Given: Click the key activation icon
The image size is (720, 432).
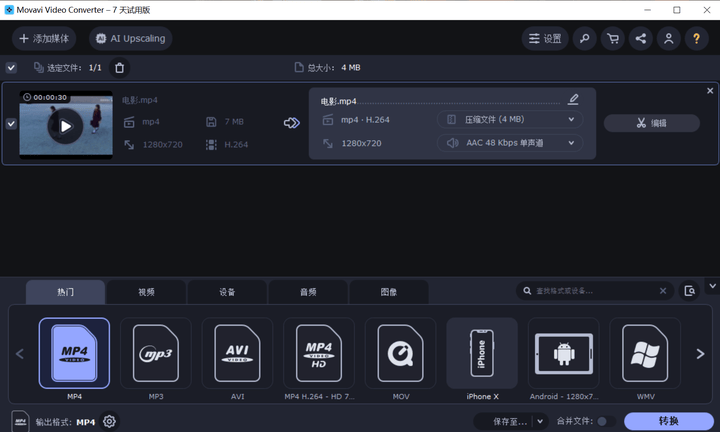Looking at the screenshot, I should pyautogui.click(x=585, y=39).
